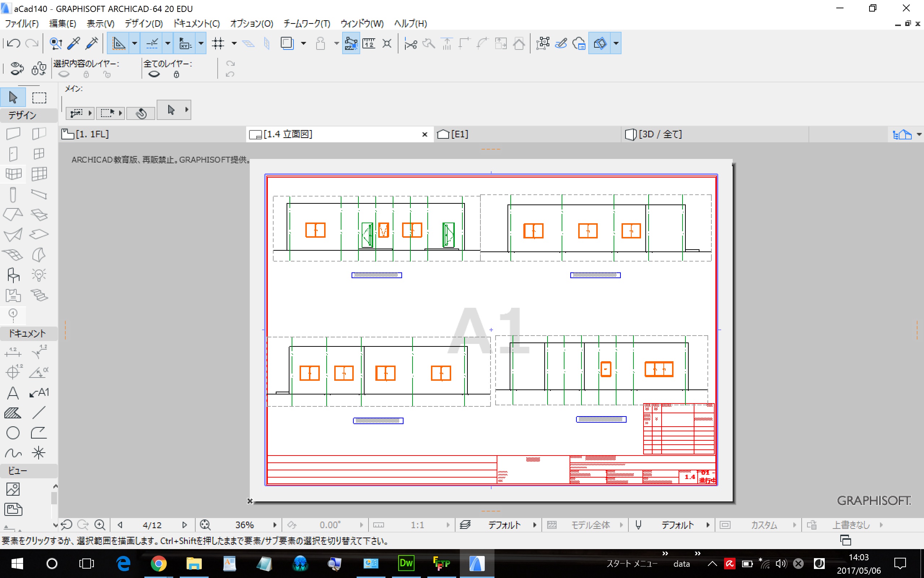The height and width of the screenshot is (578, 924).
Task: Select the Marquee tool
Action: 39,98
